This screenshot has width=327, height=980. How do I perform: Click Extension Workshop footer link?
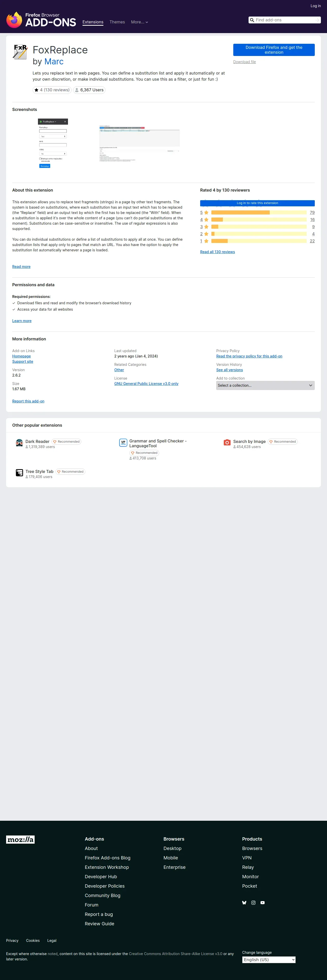tap(107, 867)
